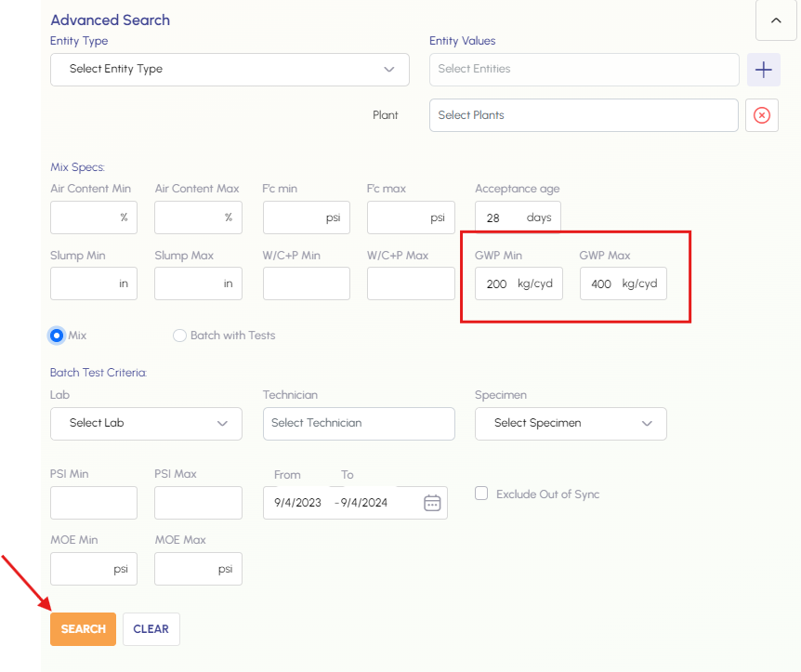Enable the Exclude Out of Sync checkbox
The height and width of the screenshot is (672, 801).
480,494
